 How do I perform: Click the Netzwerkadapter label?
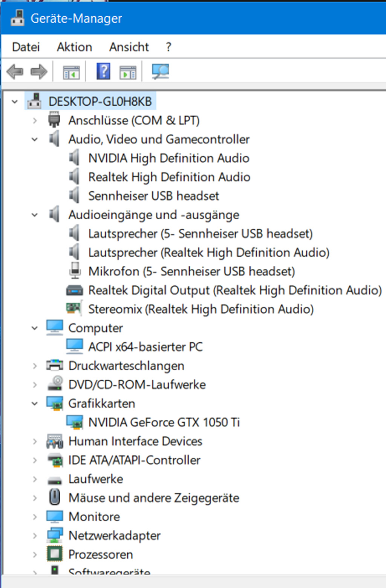(115, 535)
